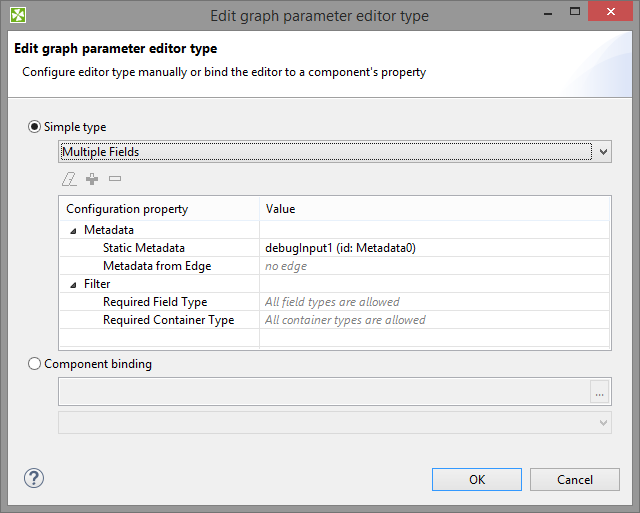Click the help question mark icon

click(33, 478)
